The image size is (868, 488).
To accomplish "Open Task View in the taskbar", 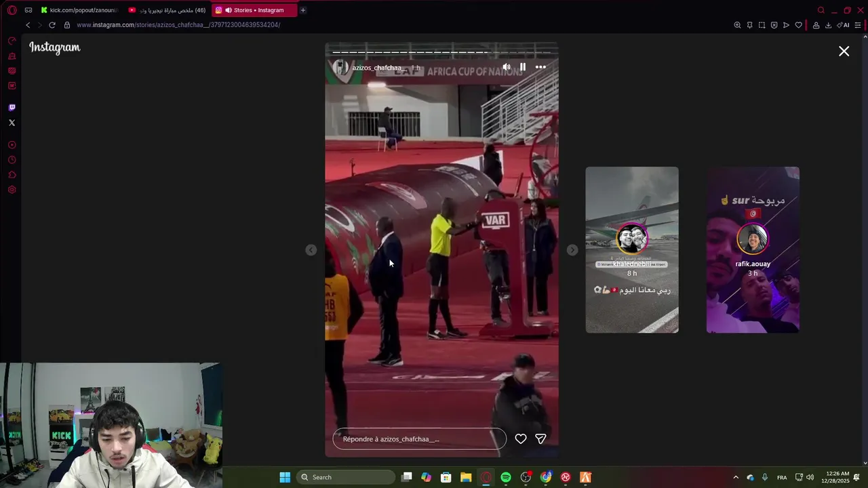I will tap(406, 477).
